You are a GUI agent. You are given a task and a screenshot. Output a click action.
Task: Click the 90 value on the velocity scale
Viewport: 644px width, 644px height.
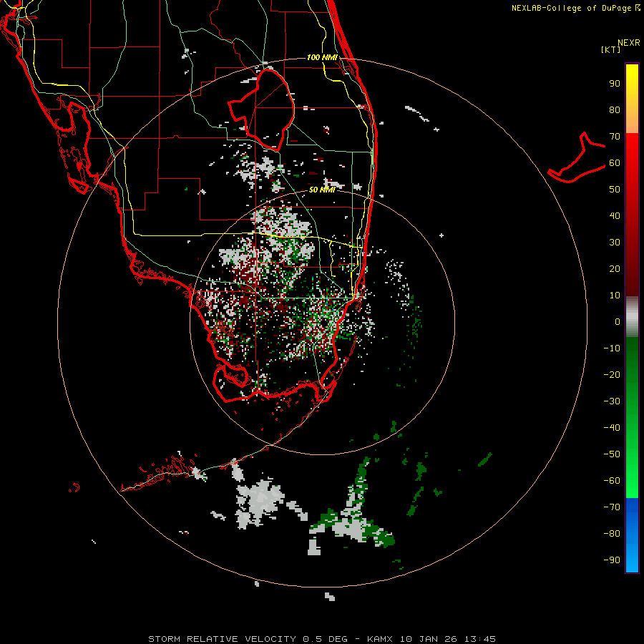[615, 84]
